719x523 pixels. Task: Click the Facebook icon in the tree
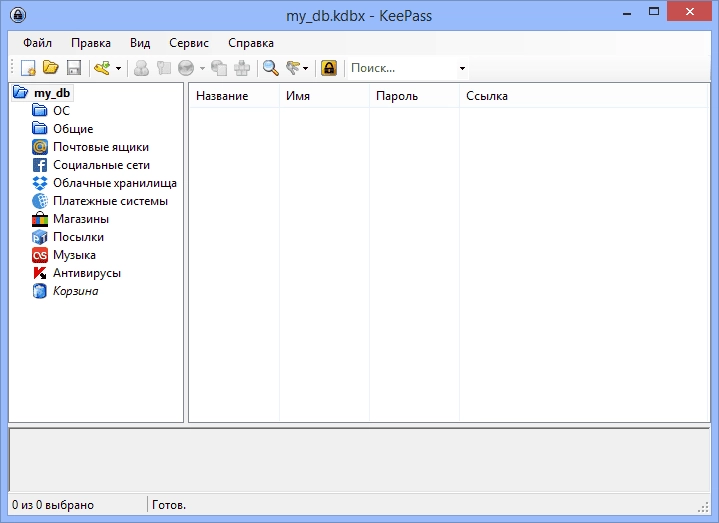(40, 165)
